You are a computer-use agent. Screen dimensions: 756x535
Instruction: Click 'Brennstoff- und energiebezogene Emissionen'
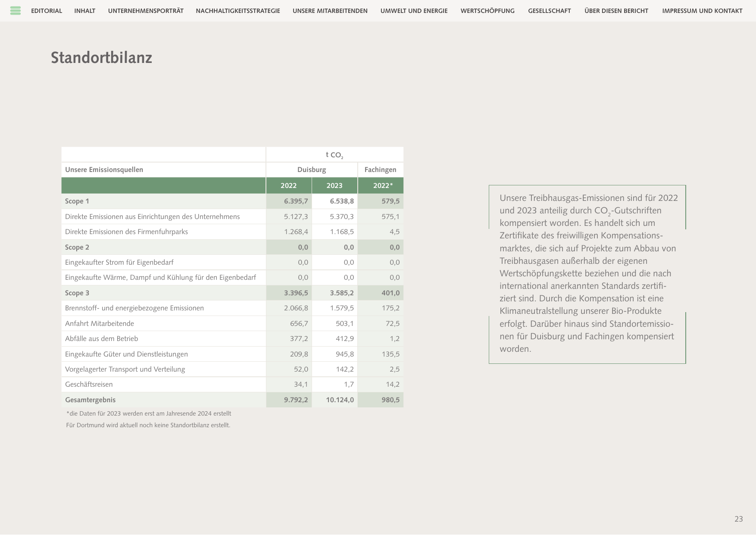coord(134,308)
